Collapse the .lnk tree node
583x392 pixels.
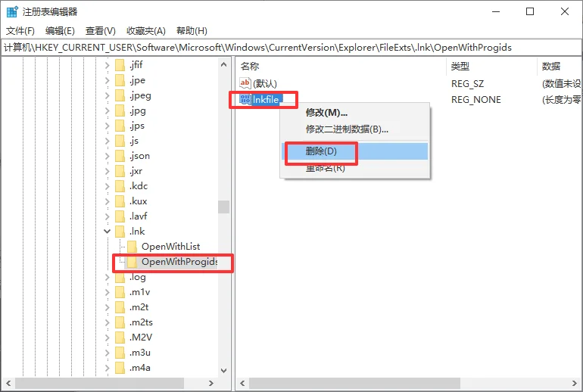point(107,232)
